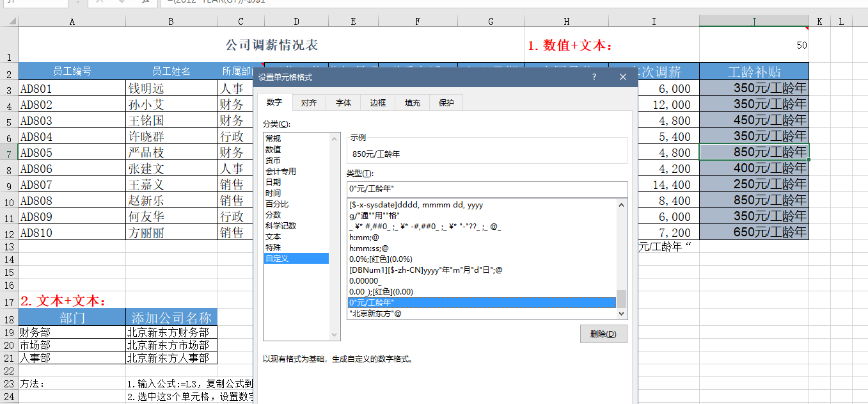The height and width of the screenshot is (404, 868).
Task: Choose 会计专用 category
Action: coord(296,171)
